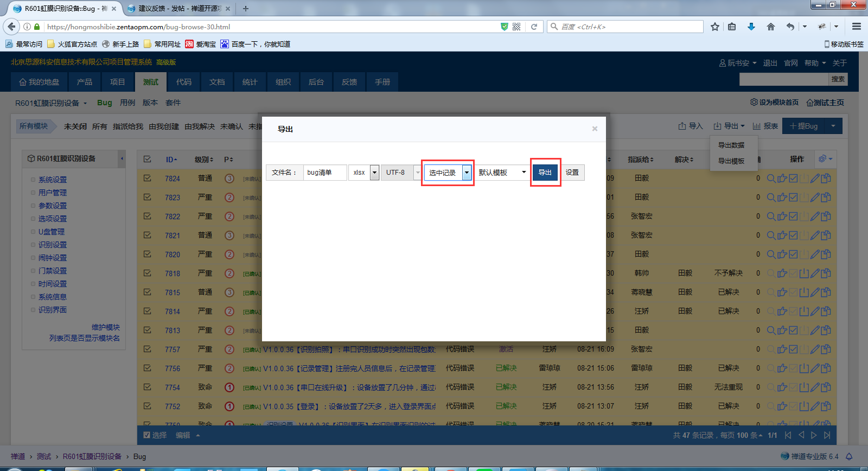
Task: Switch to the 用例 sub-menu
Action: coord(127,103)
